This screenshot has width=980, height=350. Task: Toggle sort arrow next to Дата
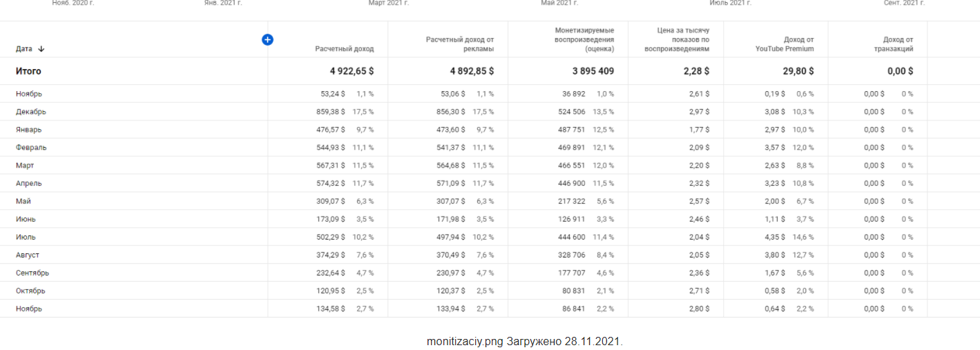point(41,49)
